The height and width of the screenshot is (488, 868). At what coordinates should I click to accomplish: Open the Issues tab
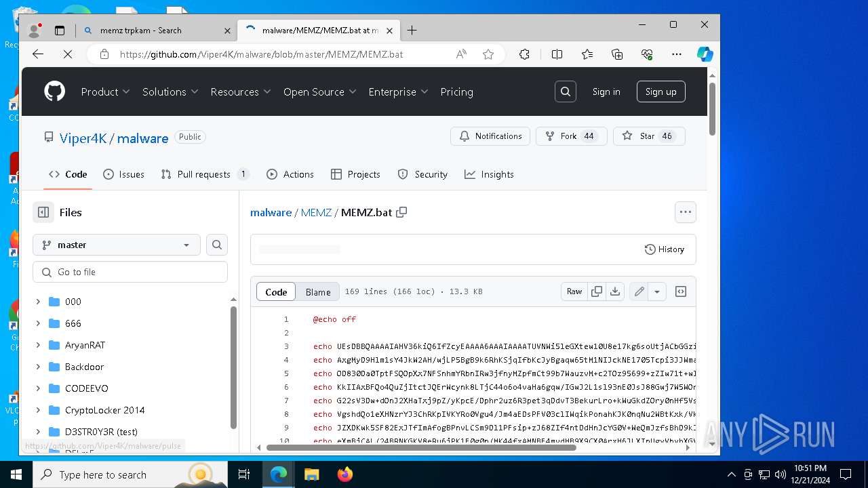point(123,174)
